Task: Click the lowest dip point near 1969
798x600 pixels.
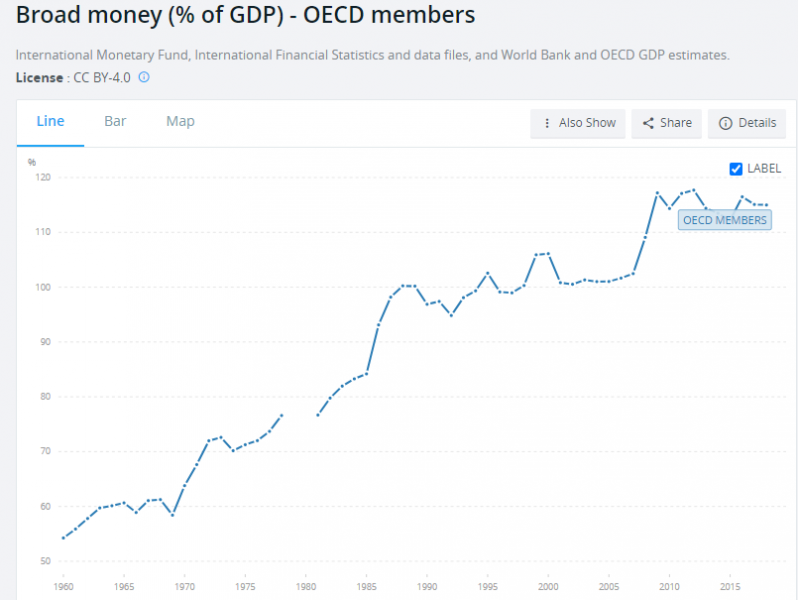Action: (173, 515)
